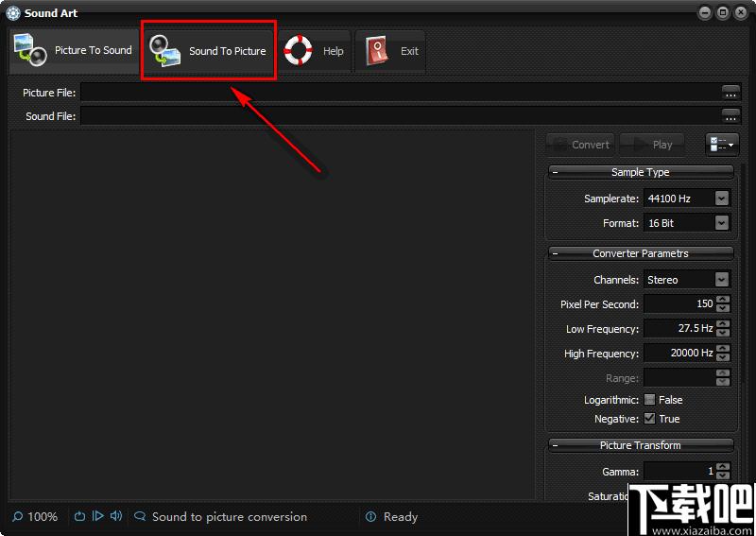The image size is (756, 536).
Task: Click the High Frequency 20000 Hz field
Action: coord(679,354)
